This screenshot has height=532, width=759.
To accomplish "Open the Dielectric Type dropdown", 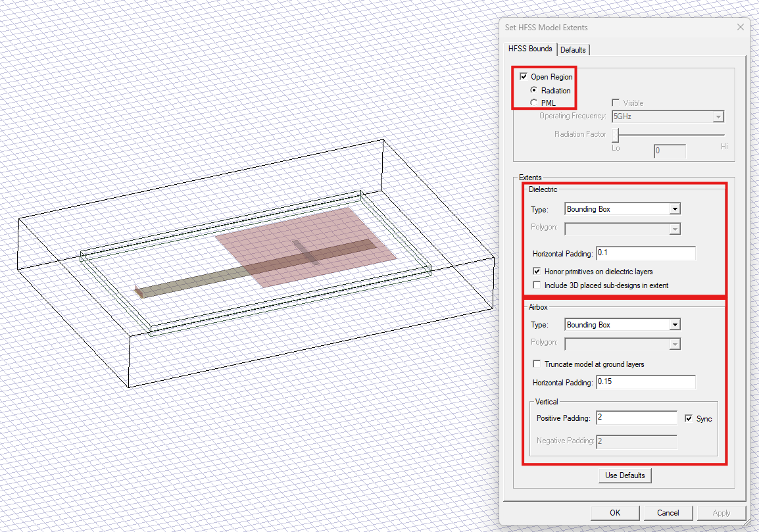I will (675, 208).
